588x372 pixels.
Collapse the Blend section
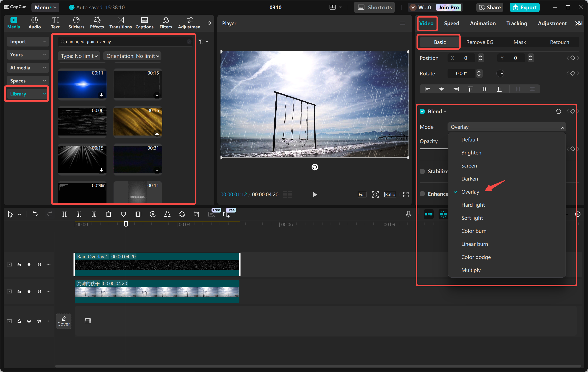click(445, 111)
